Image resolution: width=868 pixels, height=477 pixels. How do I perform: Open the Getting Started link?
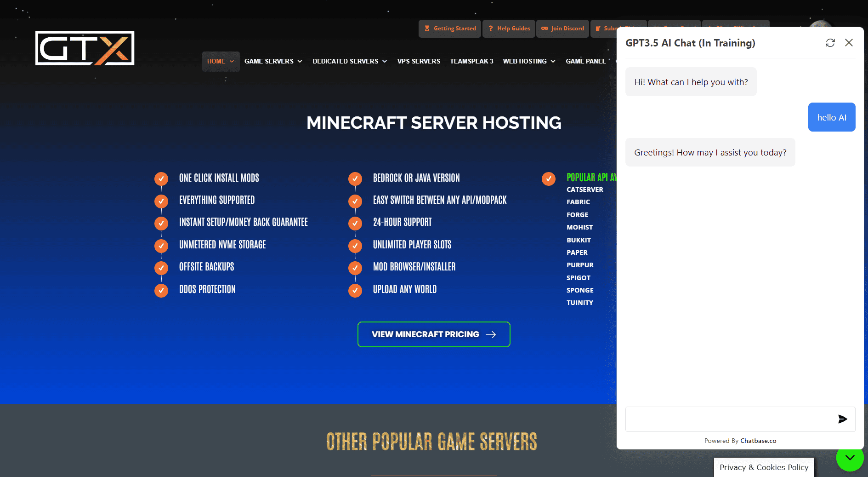[x=450, y=29]
